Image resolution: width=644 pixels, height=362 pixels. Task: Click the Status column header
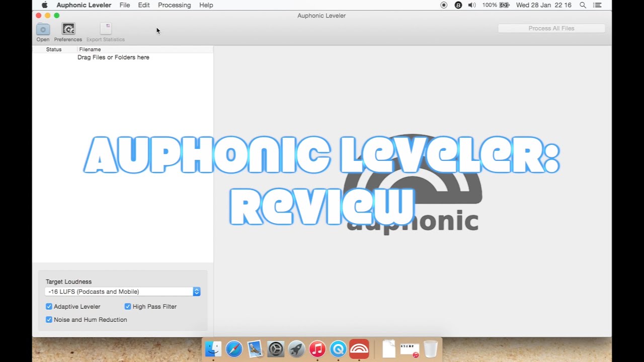(x=54, y=49)
